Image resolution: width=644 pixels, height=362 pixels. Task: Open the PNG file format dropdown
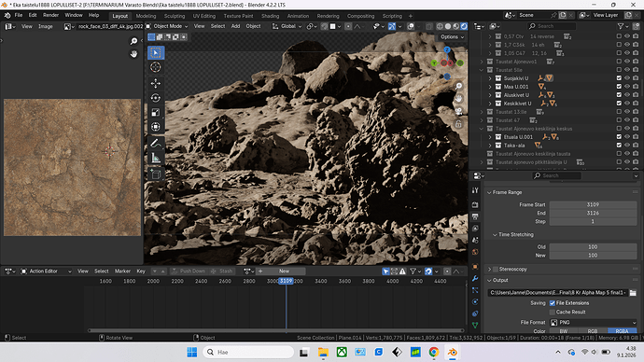593,323
